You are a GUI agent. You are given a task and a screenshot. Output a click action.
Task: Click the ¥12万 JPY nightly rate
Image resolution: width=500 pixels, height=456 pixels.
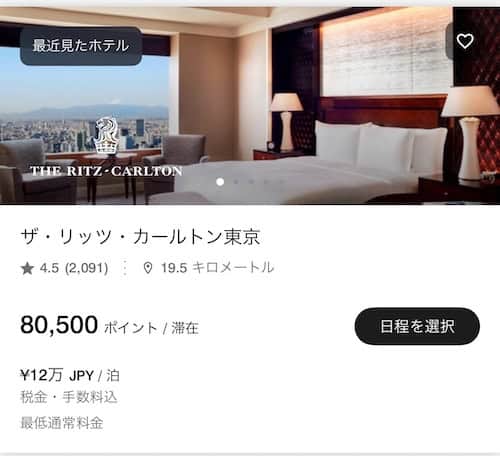click(70, 375)
